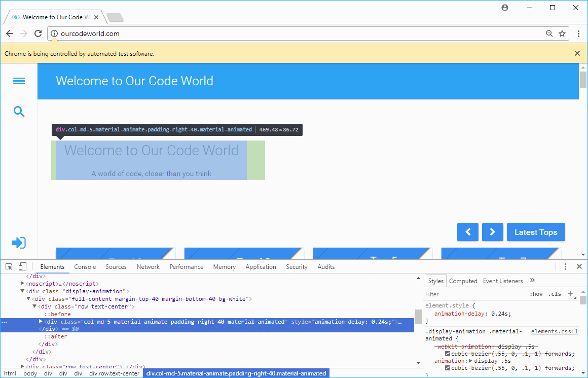
Task: Open DevTools customize three-dot menu
Action: pos(565,266)
